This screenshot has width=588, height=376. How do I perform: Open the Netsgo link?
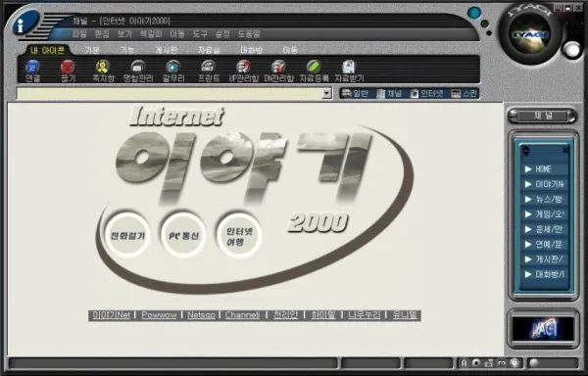pyautogui.click(x=201, y=315)
